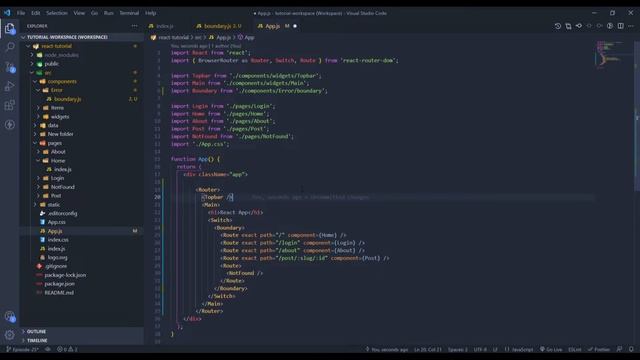Open the Accounts icon in the activity bar
The height and width of the screenshot is (360, 640).
pyautogui.click(x=10, y=316)
